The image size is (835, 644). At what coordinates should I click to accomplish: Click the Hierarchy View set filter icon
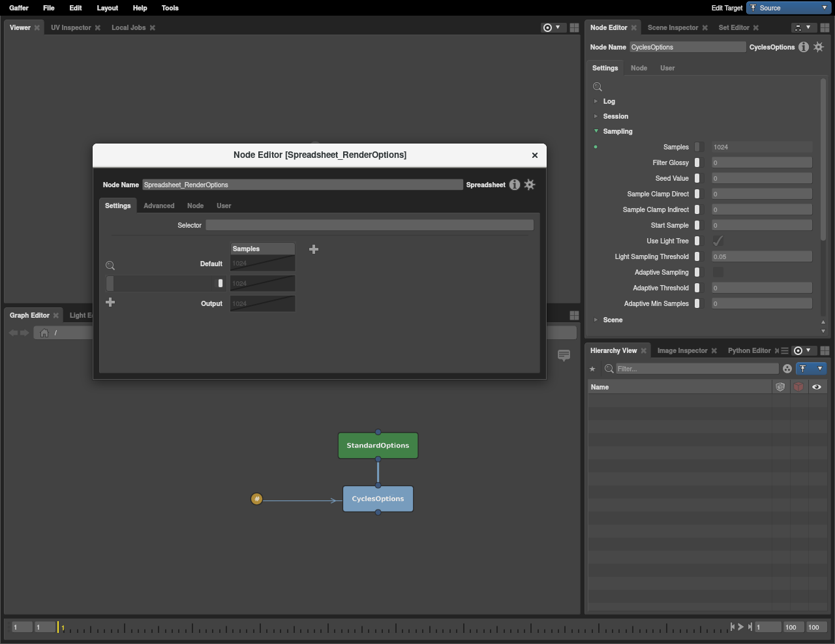click(787, 369)
